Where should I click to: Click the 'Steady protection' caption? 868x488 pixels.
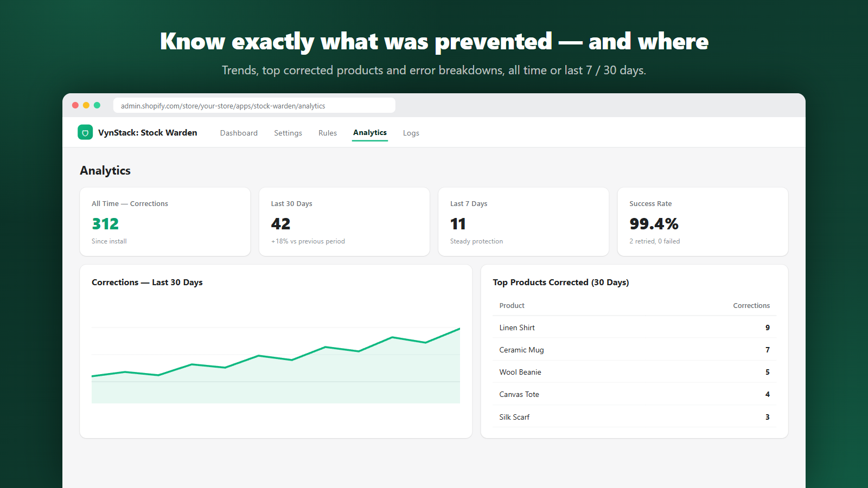(x=476, y=241)
